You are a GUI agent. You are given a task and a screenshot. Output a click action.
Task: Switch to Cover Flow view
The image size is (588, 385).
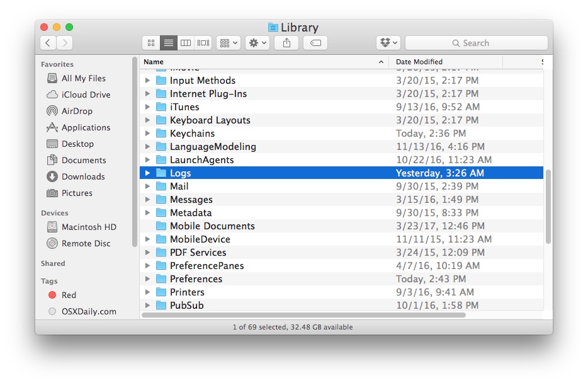coord(202,43)
